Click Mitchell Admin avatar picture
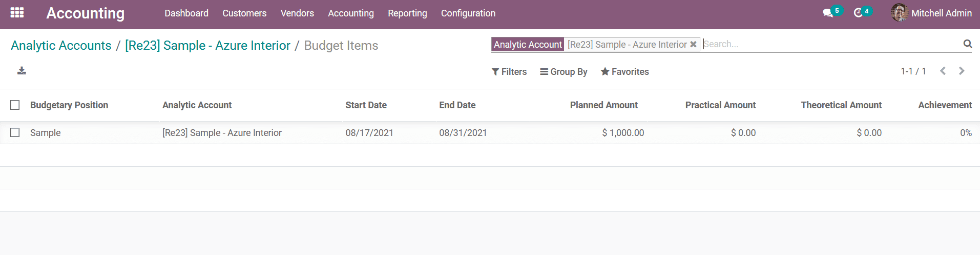The width and height of the screenshot is (980, 255). click(x=899, y=13)
